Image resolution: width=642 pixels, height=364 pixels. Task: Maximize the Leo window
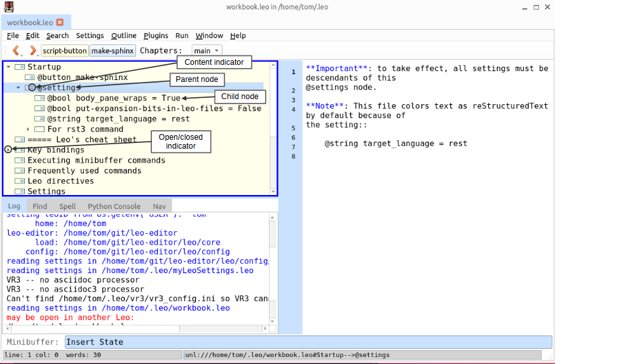[536, 7]
